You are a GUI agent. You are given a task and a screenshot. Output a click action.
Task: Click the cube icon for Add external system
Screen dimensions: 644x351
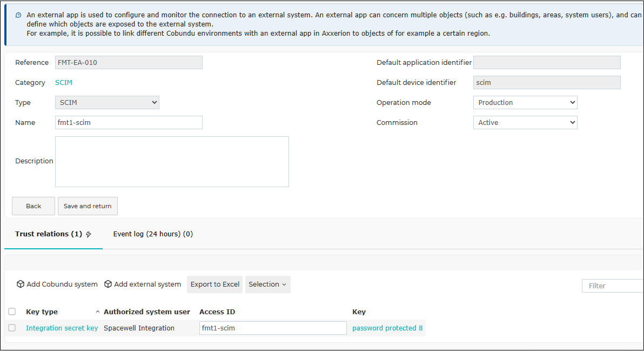click(x=108, y=284)
